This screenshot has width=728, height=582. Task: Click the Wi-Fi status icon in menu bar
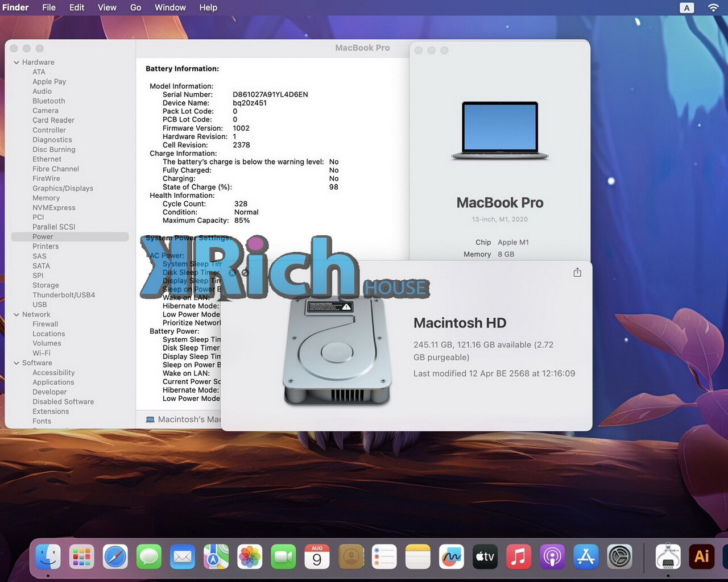(713, 7)
